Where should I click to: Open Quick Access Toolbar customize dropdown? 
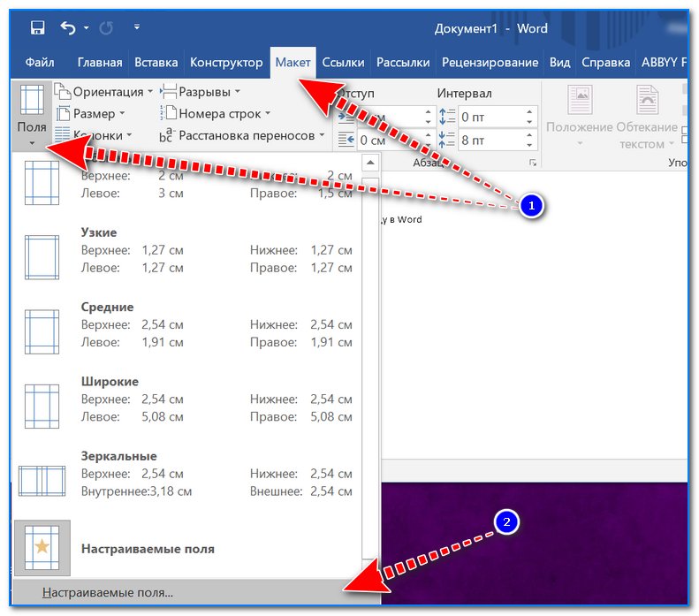click(x=137, y=28)
